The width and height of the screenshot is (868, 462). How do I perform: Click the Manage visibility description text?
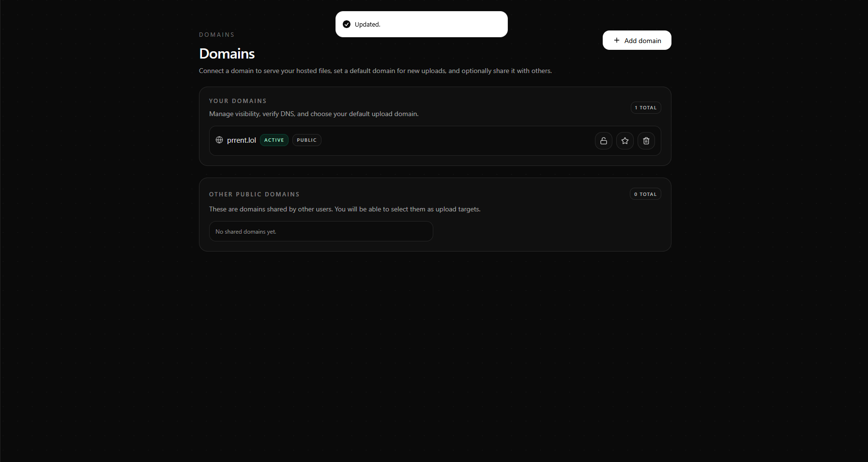pyautogui.click(x=314, y=114)
